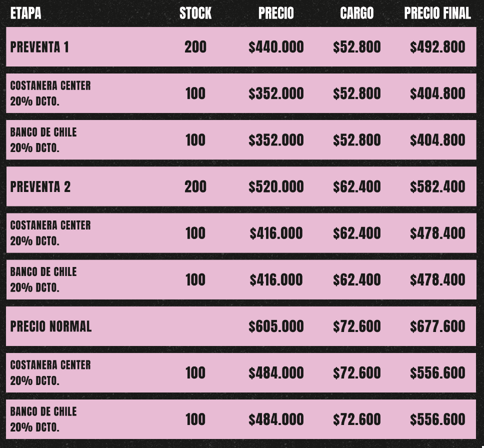Click the STOCK column header

(x=195, y=13)
